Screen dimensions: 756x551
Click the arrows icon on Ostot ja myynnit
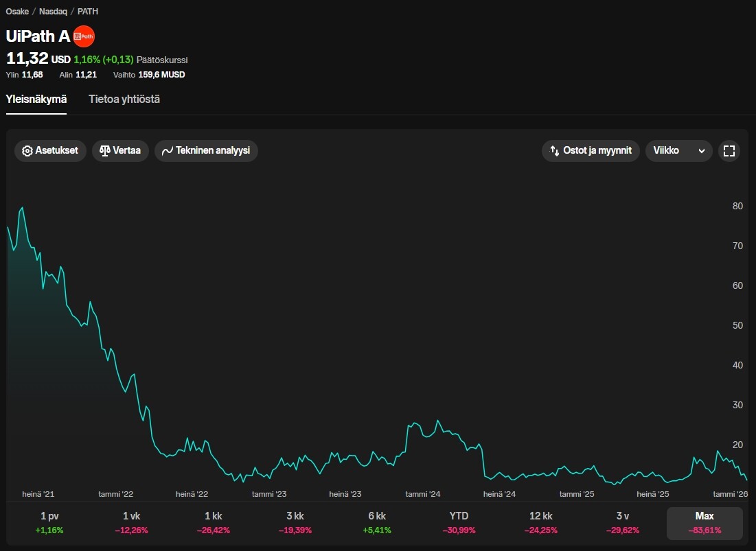click(555, 151)
